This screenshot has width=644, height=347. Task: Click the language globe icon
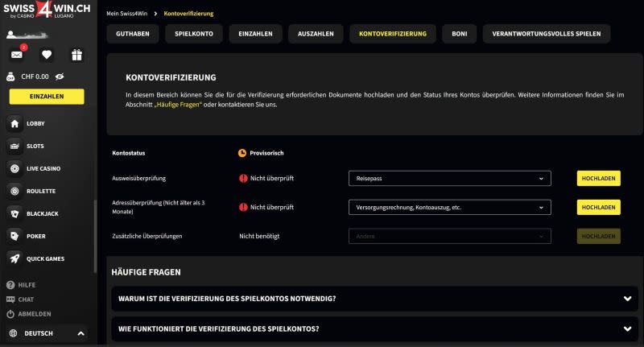tap(13, 333)
